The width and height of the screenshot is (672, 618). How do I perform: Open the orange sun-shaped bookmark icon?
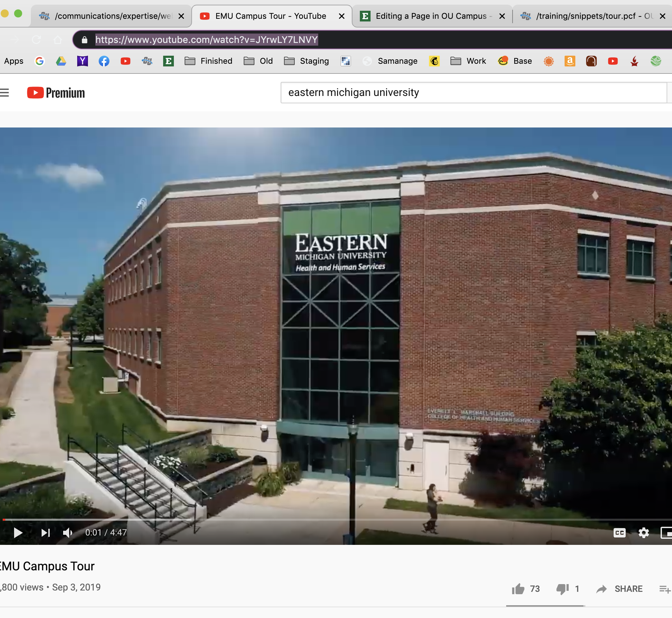coord(548,61)
